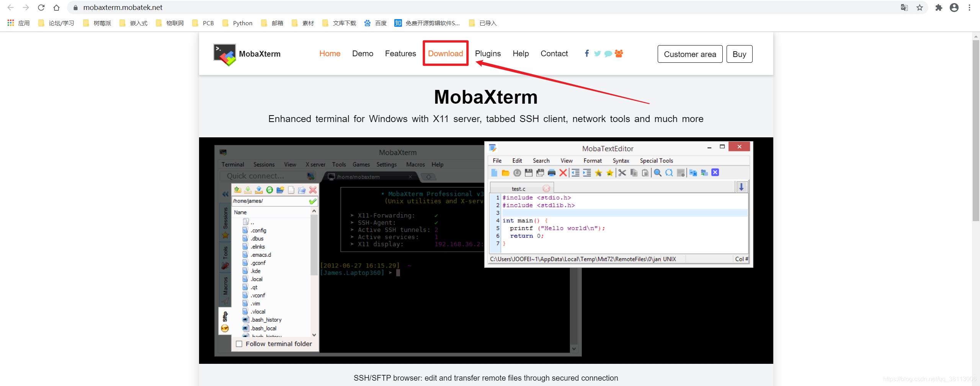980x386 pixels.
Task: Open the browser extensions puzzle icon
Action: pyautogui.click(x=939, y=7)
